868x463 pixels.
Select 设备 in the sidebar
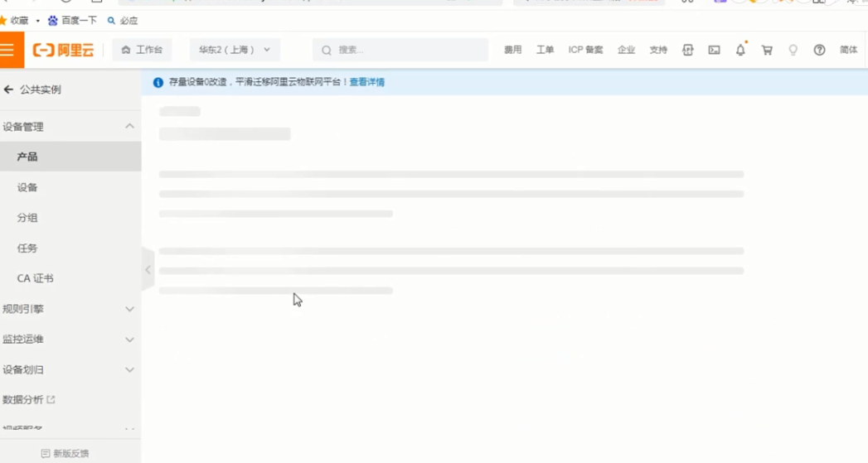[27, 188]
